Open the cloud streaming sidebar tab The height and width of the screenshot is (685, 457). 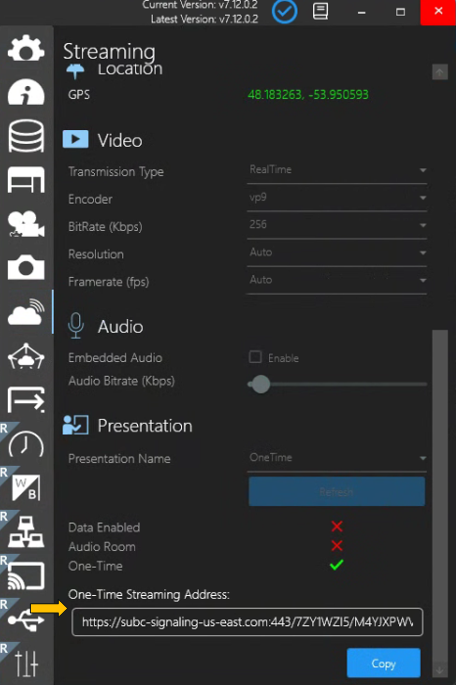(x=26, y=312)
